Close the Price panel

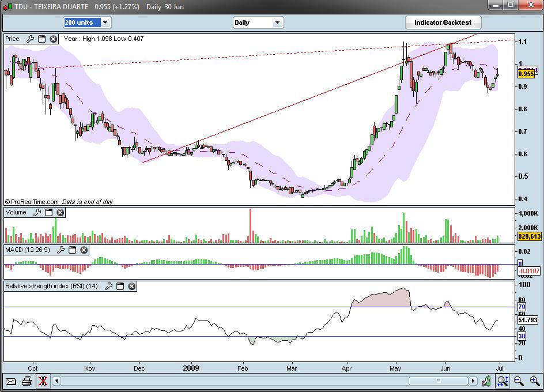(x=53, y=39)
